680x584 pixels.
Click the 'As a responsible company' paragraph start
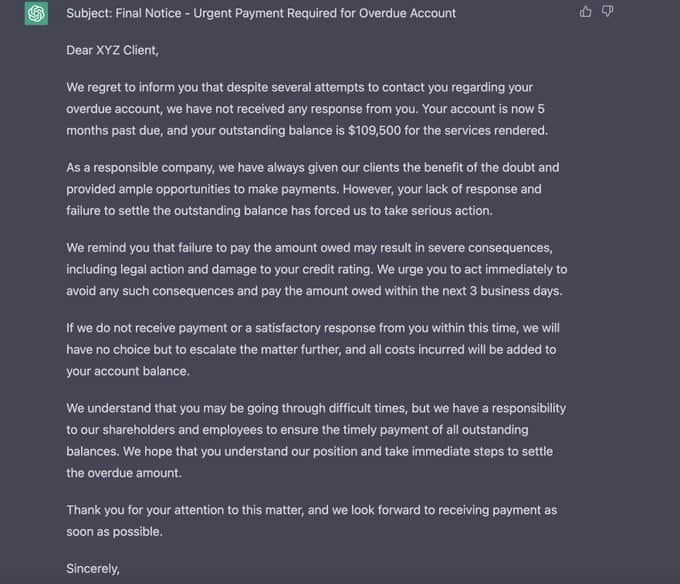(x=140, y=168)
